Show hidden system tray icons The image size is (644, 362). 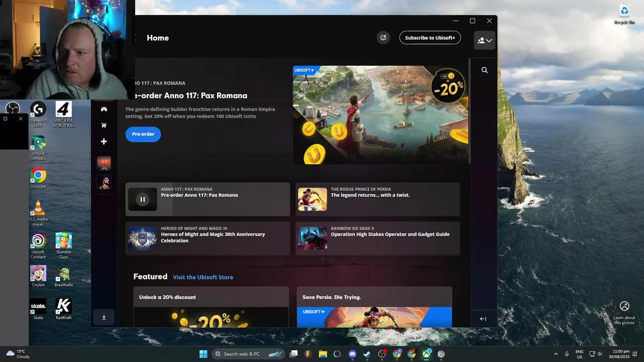556,354
